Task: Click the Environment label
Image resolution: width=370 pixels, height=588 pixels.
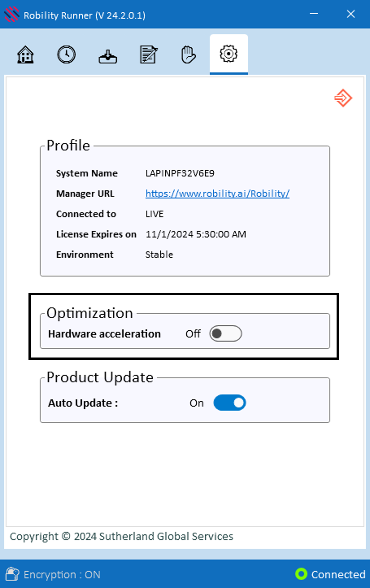Action: point(85,255)
